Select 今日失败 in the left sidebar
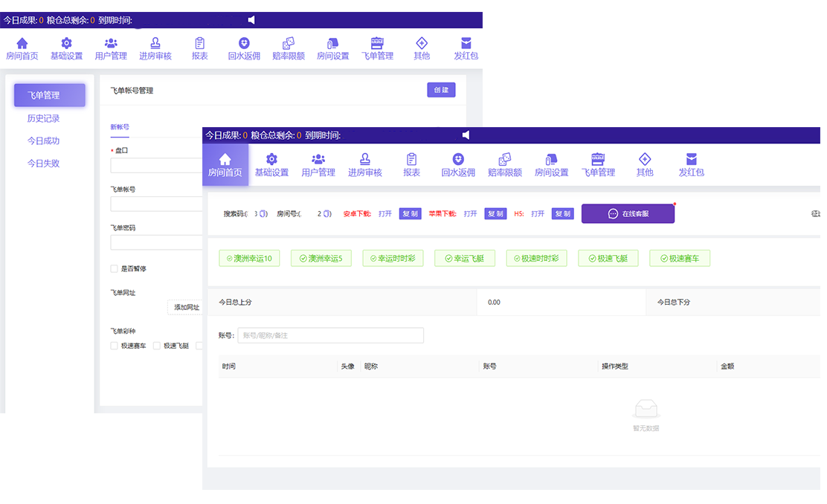The image size is (827, 504). 43,164
